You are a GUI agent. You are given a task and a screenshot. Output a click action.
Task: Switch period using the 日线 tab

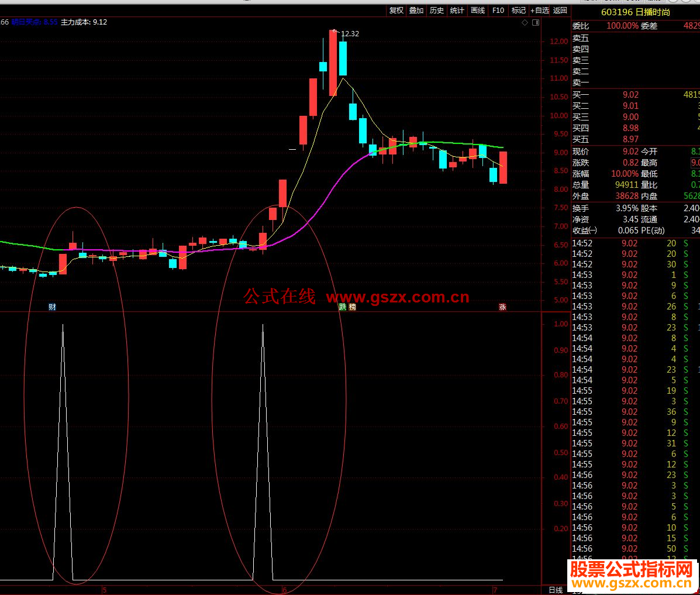point(556,590)
